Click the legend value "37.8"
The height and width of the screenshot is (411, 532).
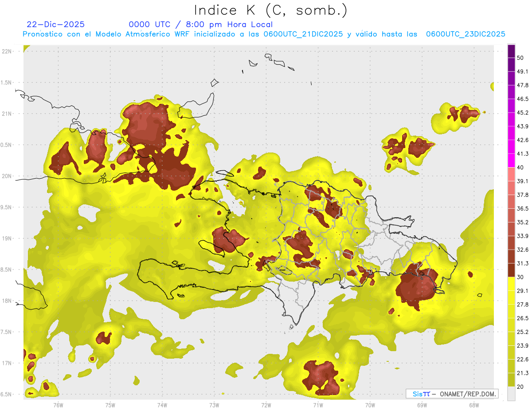point(522,195)
